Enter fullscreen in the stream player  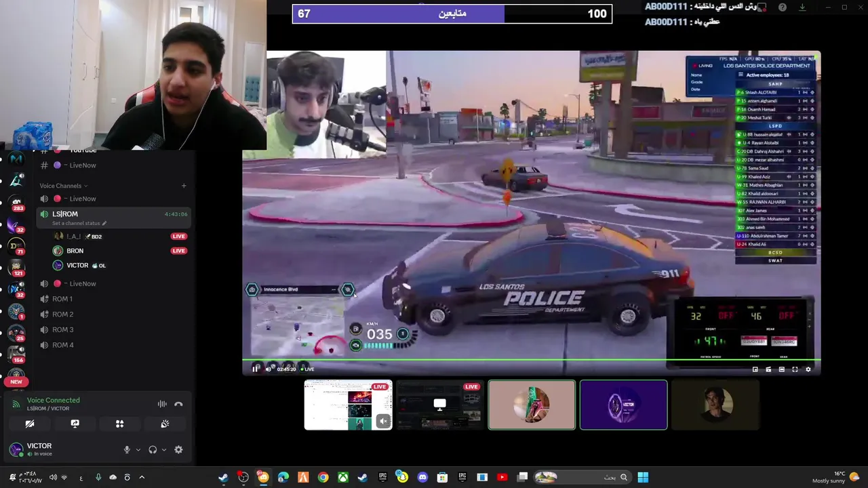pyautogui.click(x=795, y=369)
